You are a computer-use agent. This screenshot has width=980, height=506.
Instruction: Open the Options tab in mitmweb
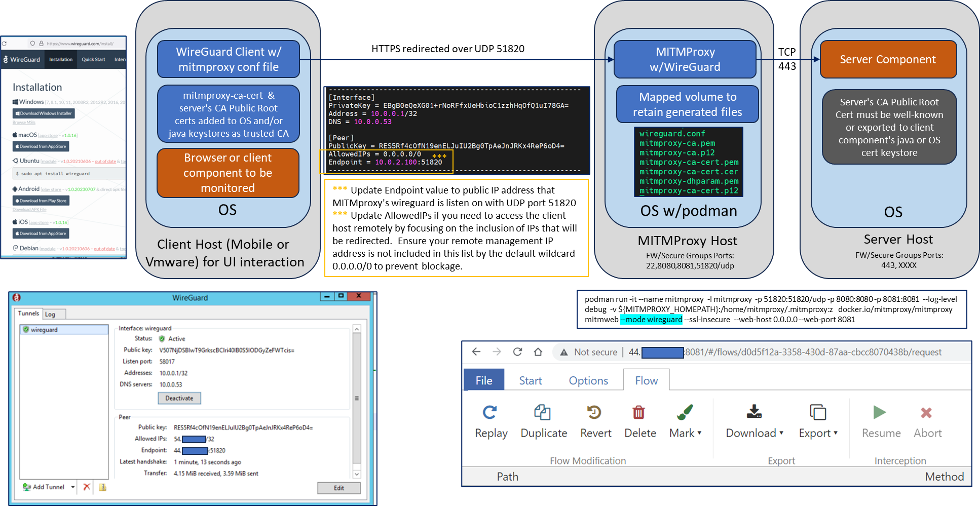coord(588,380)
